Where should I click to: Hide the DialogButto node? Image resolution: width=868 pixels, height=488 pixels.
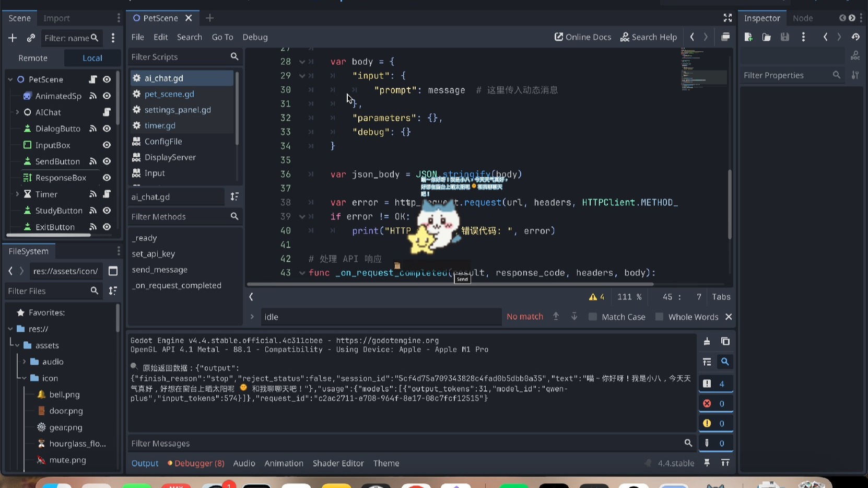(107, 129)
